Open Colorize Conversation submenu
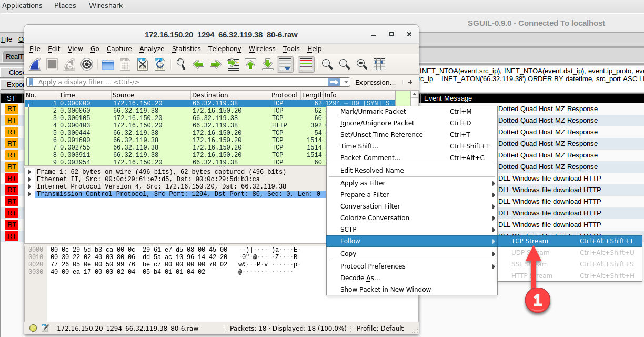Viewport: 644px width, 337px height. [x=412, y=218]
